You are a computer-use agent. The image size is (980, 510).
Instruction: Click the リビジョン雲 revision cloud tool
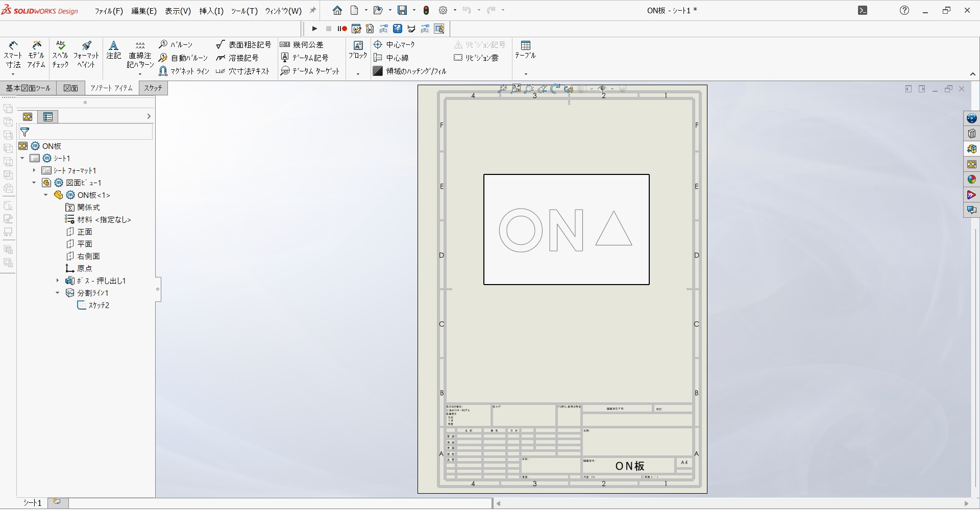click(476, 58)
